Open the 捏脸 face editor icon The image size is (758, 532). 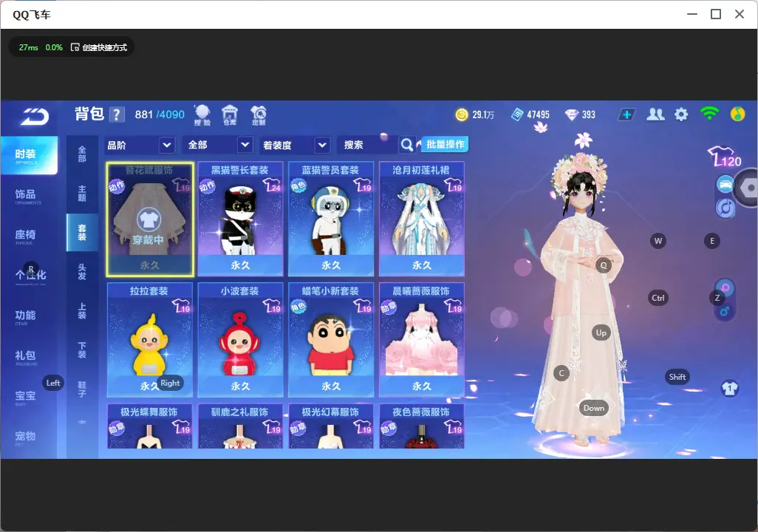tap(202, 115)
